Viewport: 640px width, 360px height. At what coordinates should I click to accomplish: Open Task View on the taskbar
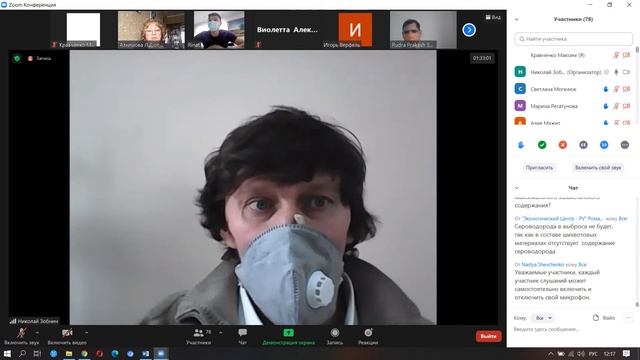tap(37, 353)
